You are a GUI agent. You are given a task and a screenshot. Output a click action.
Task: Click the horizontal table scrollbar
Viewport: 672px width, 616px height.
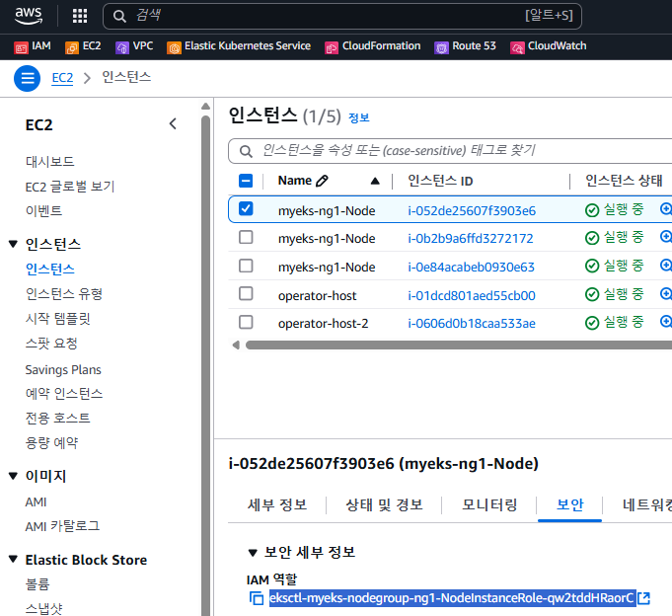(x=459, y=346)
